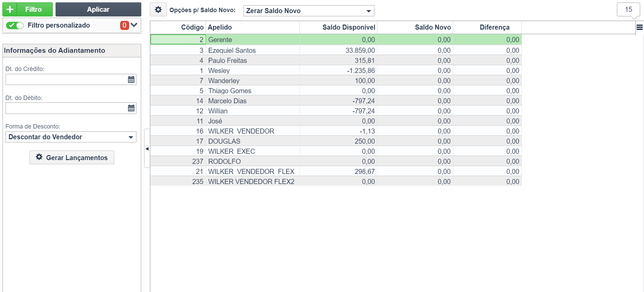This screenshot has width=644, height=292.
Task: Click the Gerar Lançamentos button
Action: (x=72, y=157)
